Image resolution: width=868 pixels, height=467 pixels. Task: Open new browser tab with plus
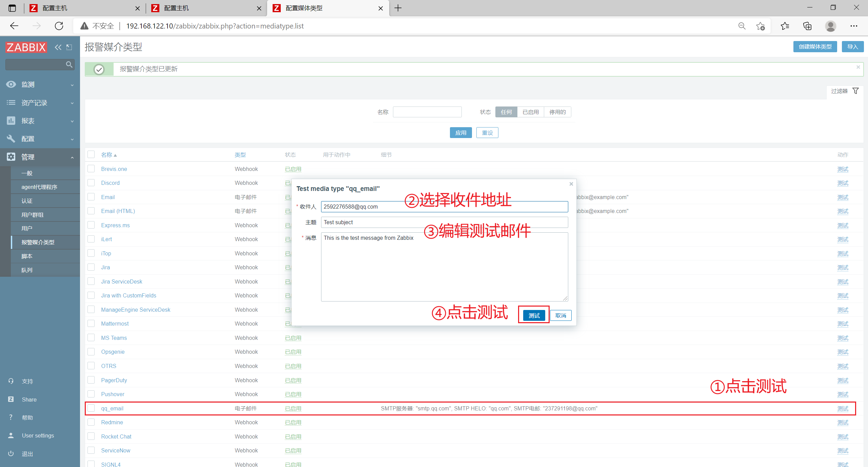pos(398,8)
